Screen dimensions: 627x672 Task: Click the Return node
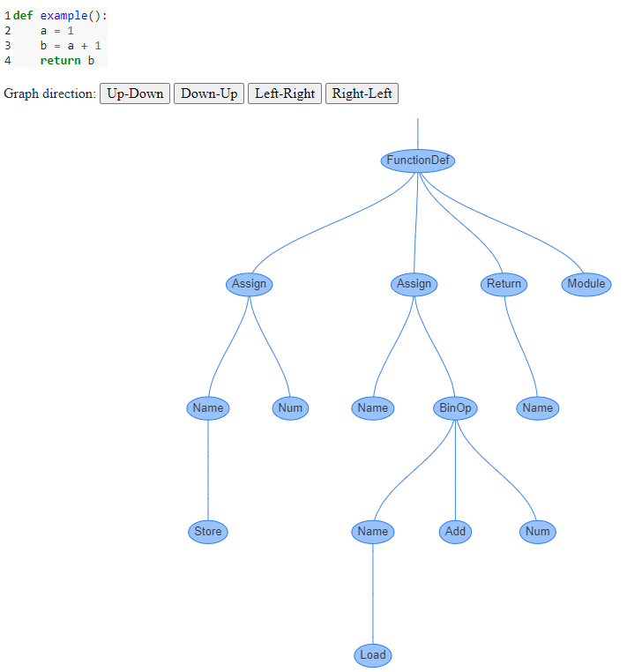504,284
